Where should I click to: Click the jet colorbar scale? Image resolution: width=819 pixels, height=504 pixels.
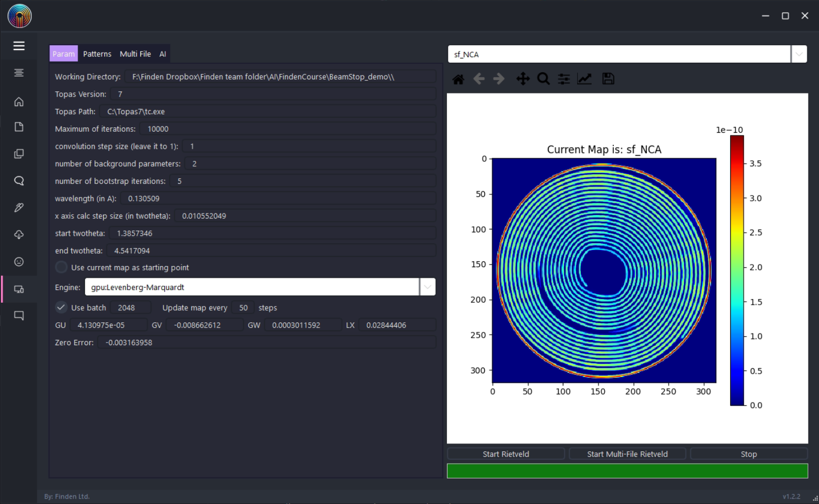tap(737, 270)
